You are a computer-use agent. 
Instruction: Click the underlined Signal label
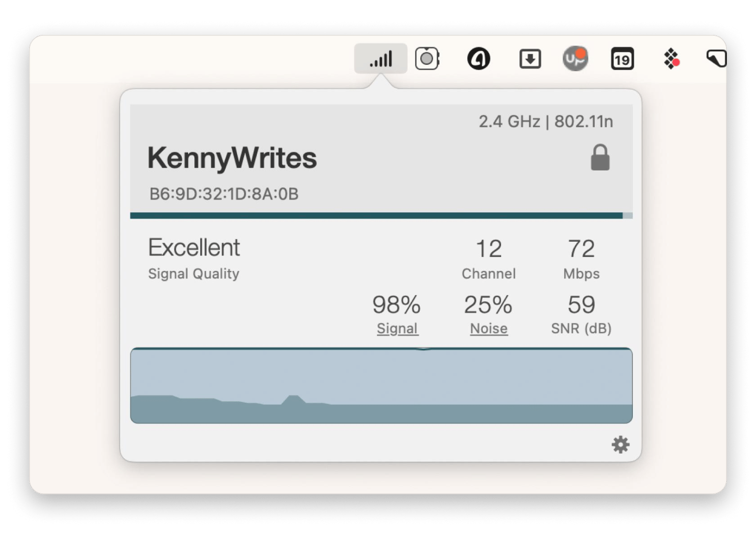click(397, 329)
